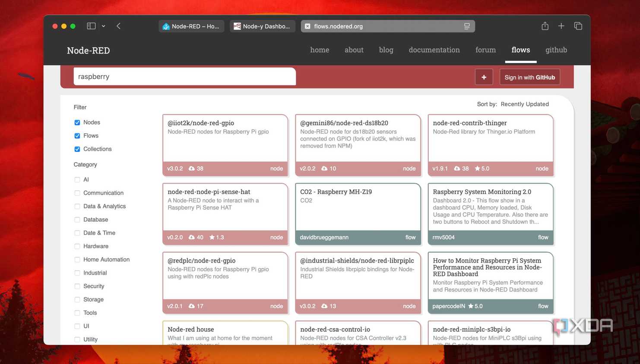Open the node-red-contrib-thinger card
Viewport: 640px width, 364px height.
click(x=491, y=145)
